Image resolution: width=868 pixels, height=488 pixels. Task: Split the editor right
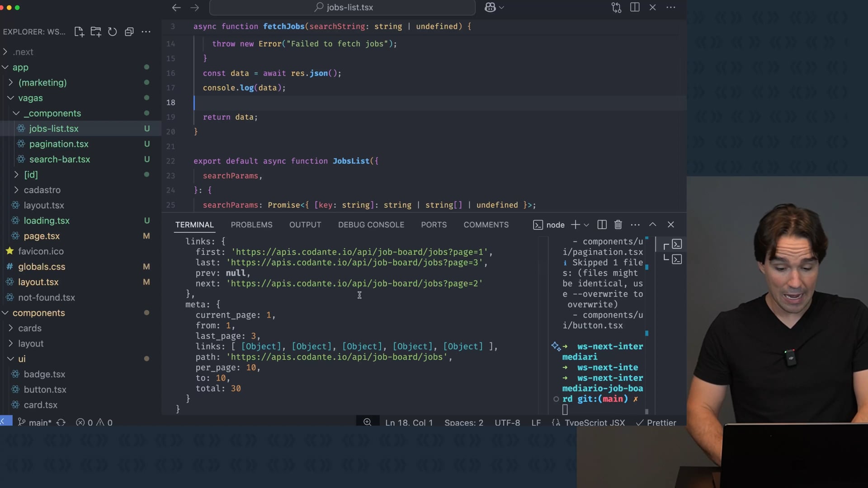click(x=635, y=7)
